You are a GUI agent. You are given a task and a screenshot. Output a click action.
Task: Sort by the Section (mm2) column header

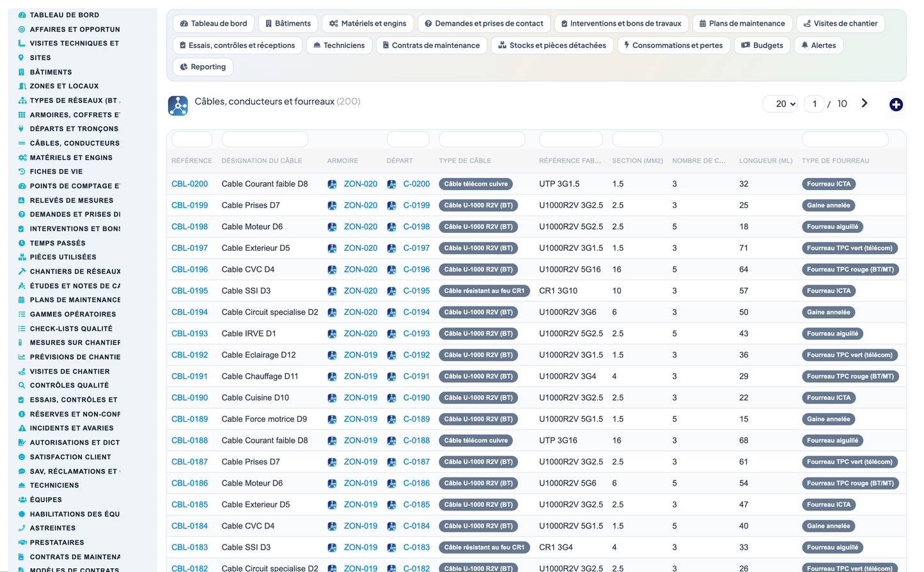(x=638, y=161)
